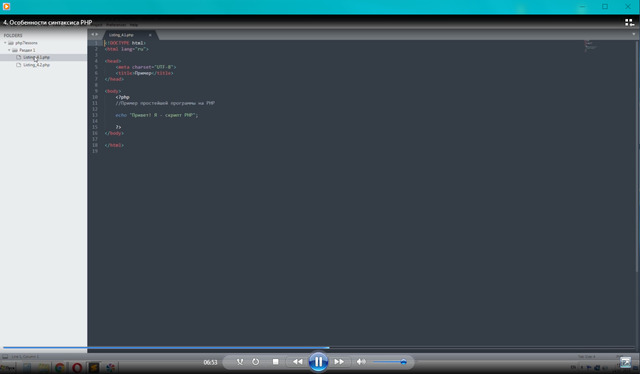
Task: Open the Windows Start button
Action: 7,368
